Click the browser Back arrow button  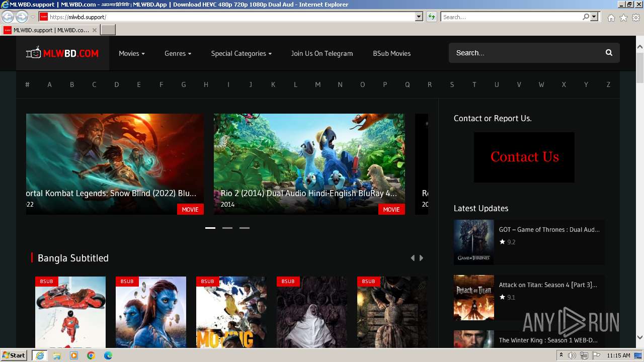coord(8,17)
